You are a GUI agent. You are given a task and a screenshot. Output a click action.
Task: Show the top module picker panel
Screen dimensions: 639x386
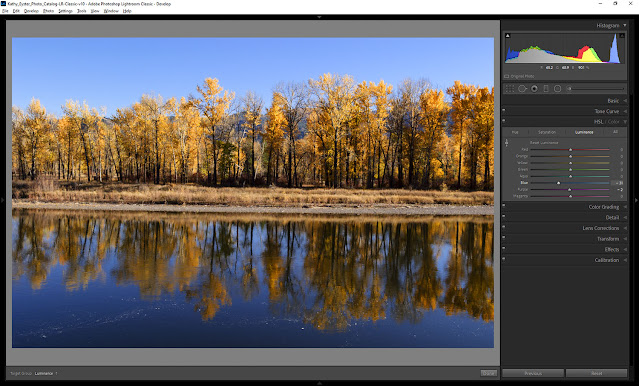tap(320, 17)
